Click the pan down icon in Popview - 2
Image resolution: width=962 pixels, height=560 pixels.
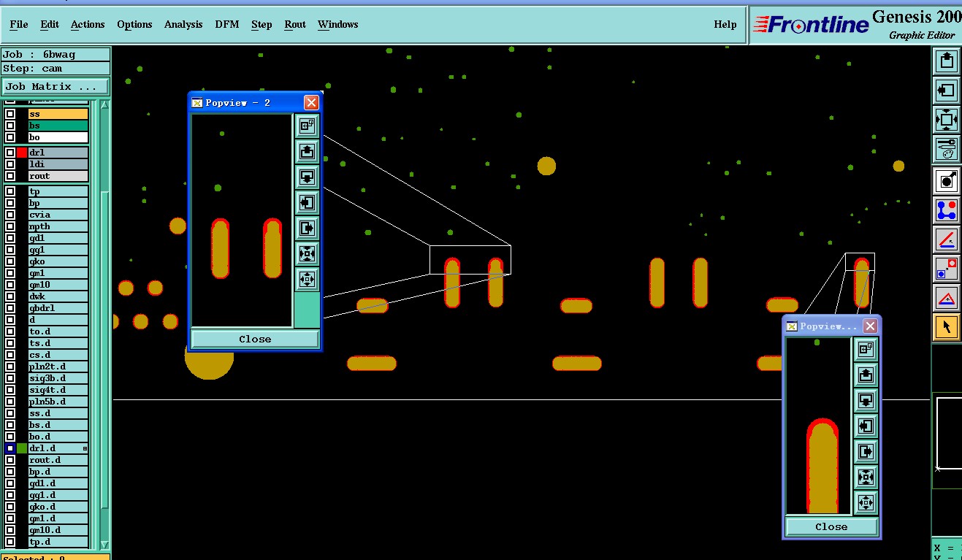click(x=307, y=177)
